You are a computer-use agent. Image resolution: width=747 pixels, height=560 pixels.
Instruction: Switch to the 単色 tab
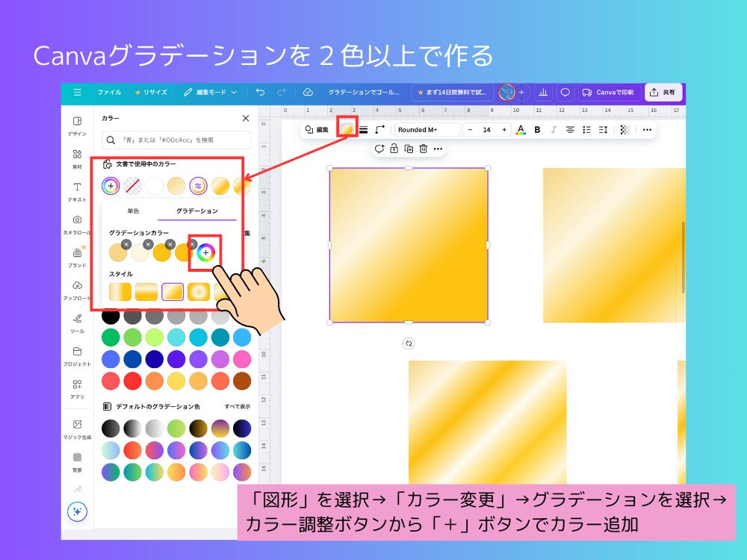click(x=135, y=212)
